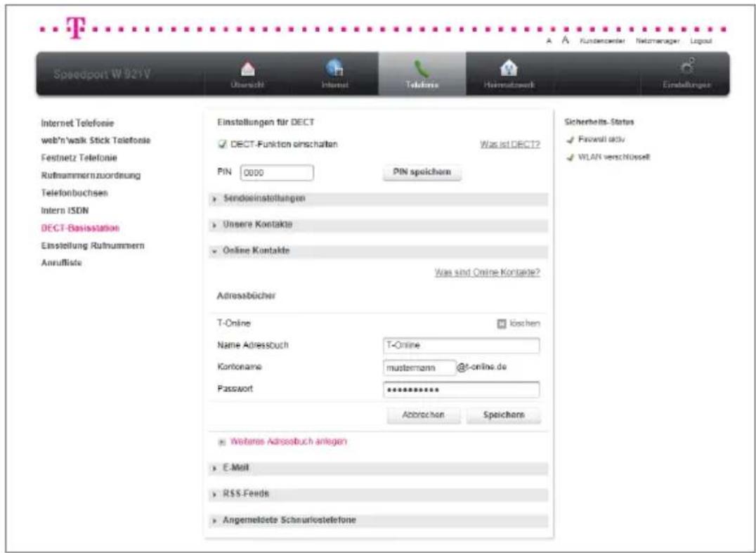Click the Weiteres Adressbuch anlegen link
Viewport: 756px width, 553px height.
tap(288, 442)
